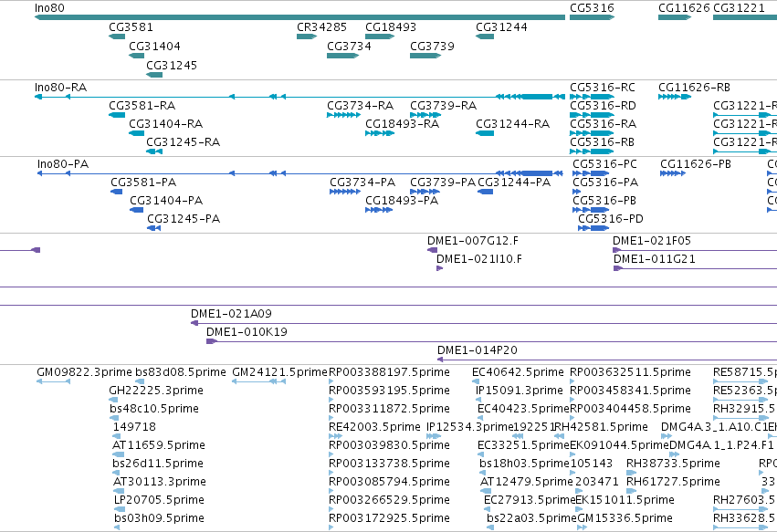Select the RP003388197.5prime EST
This screenshot has height=532, width=777.
coord(331,381)
